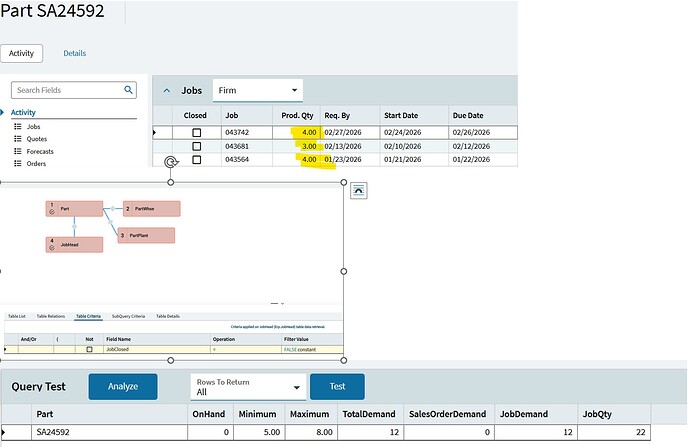The height and width of the screenshot is (447, 690).
Task: Click job number 043742 cell
Action: click(247, 132)
